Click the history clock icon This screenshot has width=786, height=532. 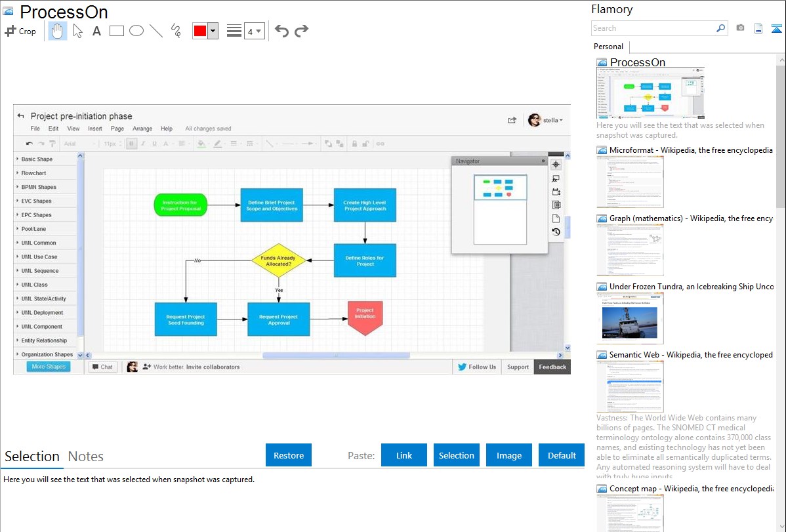point(556,232)
